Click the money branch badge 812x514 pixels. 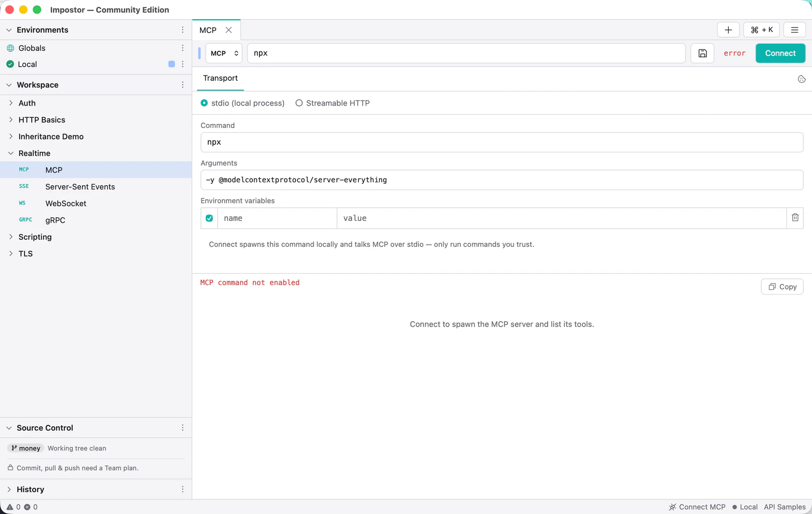tap(26, 448)
